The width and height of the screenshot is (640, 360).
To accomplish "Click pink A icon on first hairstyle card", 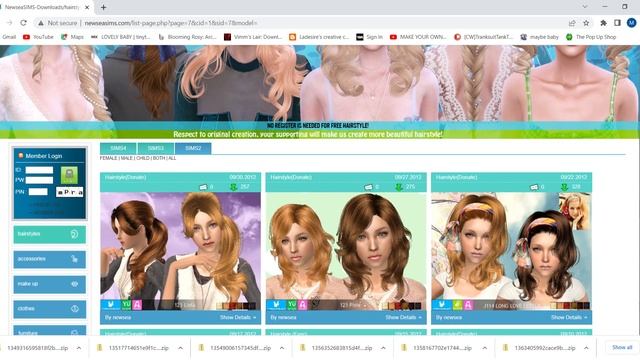I will pos(137,305).
